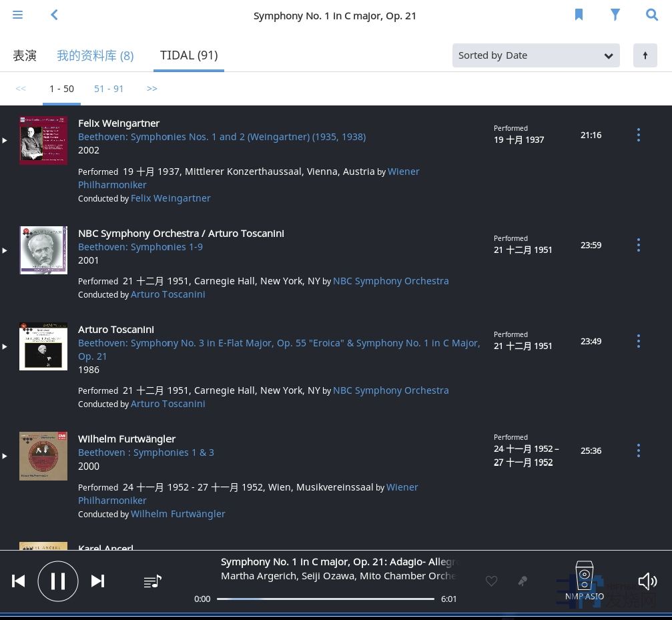Open the Arturo Toscanini conductor link
The height and width of the screenshot is (620, 672).
tap(167, 294)
